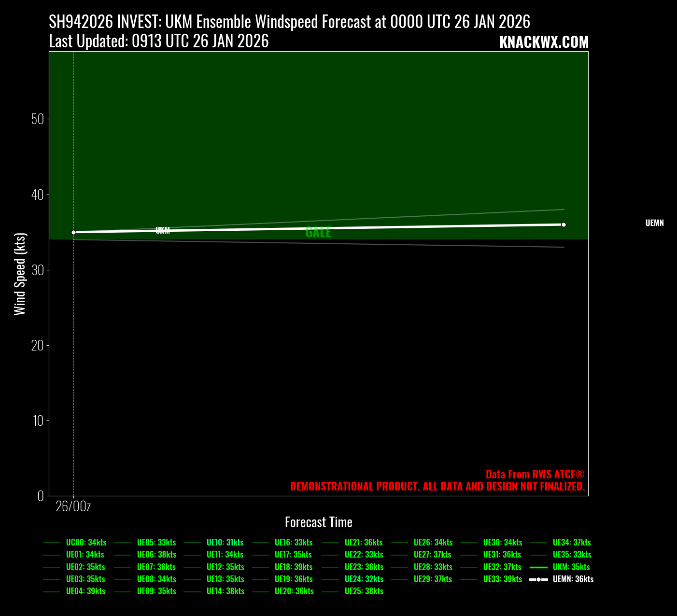Click the 50 tick on wind speed axis
Viewport: 677px width, 616px height.
pos(38,119)
